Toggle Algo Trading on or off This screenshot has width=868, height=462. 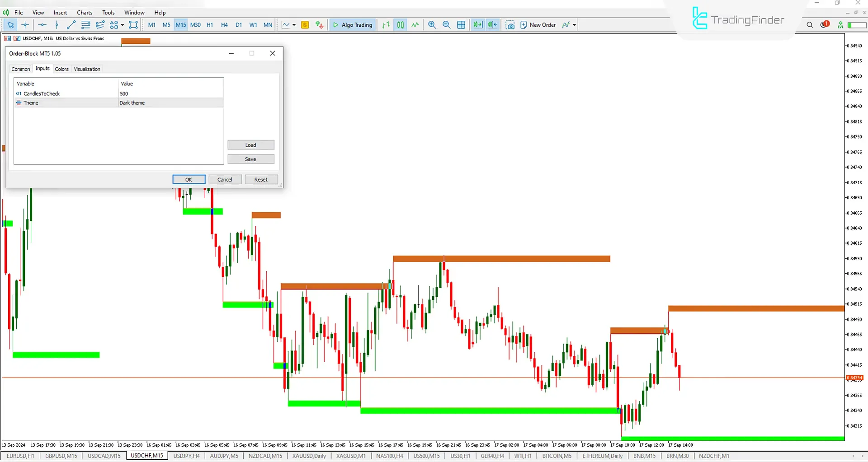point(353,25)
